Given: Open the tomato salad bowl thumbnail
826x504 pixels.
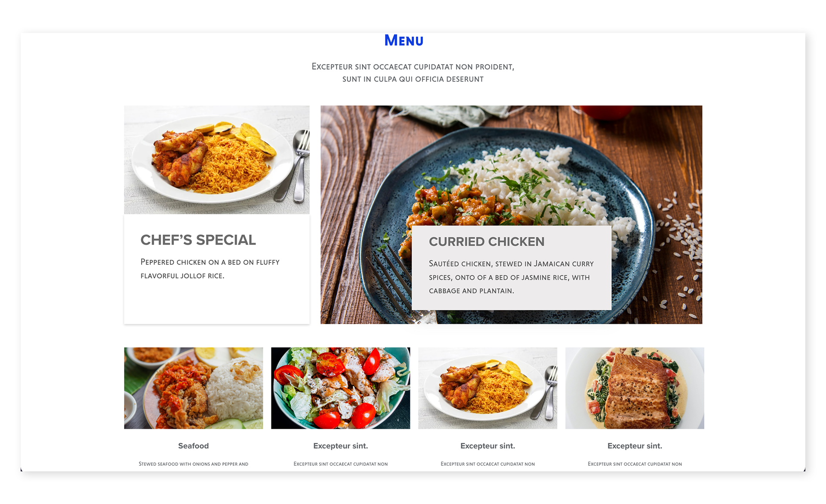Looking at the screenshot, I should coord(341,388).
